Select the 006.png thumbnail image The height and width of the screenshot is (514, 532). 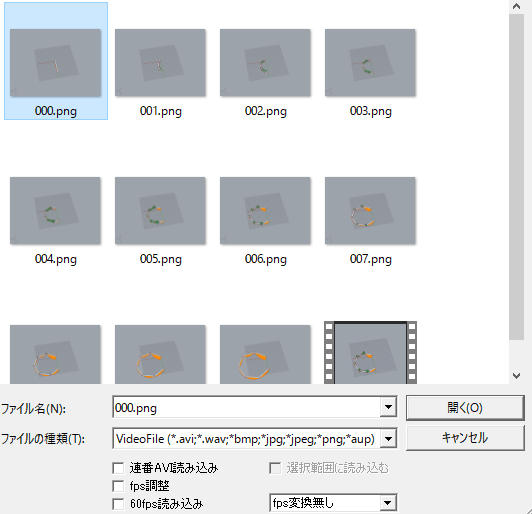pos(265,211)
